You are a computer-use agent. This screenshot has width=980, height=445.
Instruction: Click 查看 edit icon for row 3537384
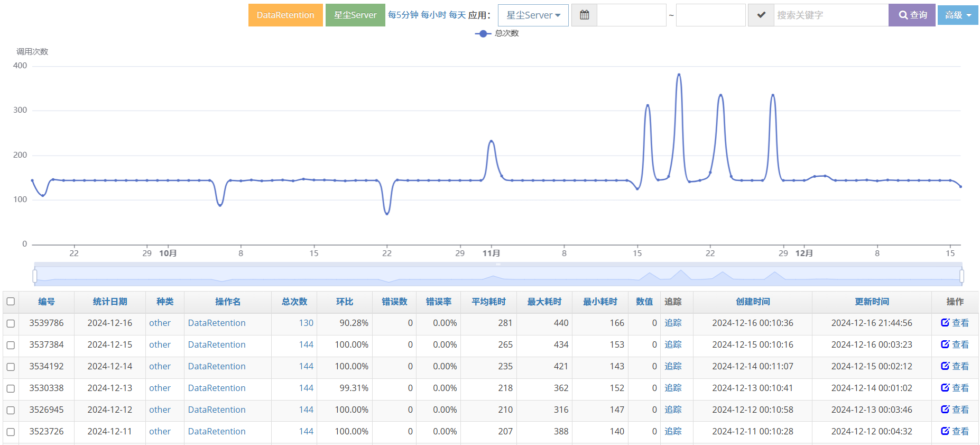click(x=945, y=344)
